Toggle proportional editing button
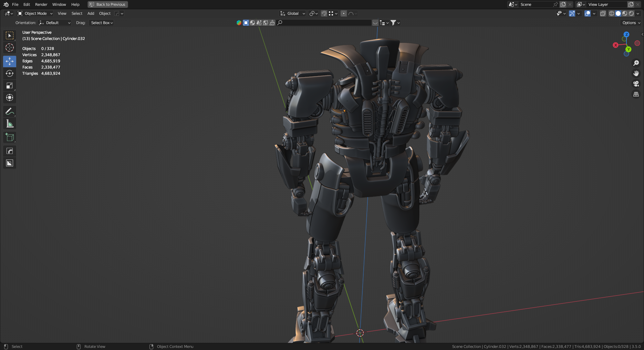Screen dimensions: 644x350 tap(343, 13)
